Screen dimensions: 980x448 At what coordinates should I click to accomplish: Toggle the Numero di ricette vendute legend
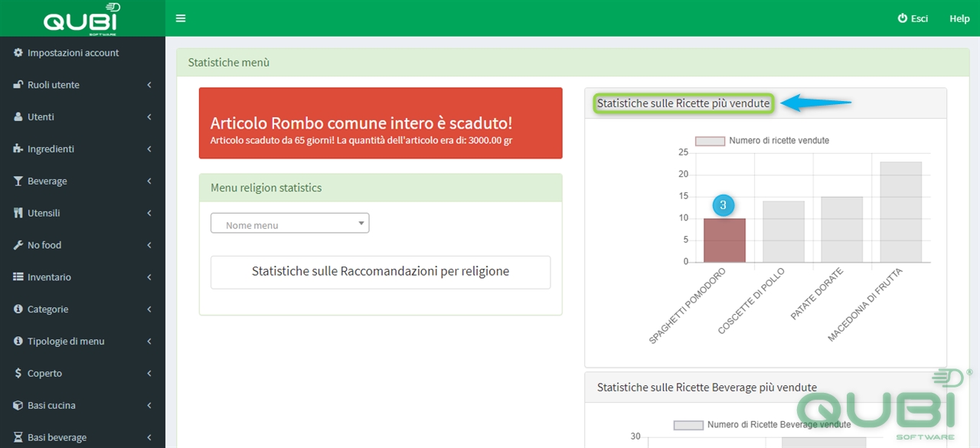(762, 141)
